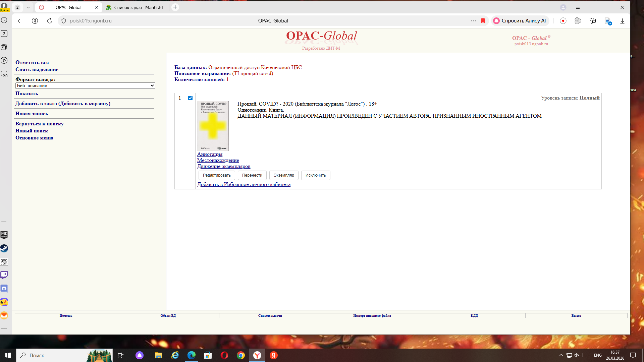Click the Yandex home icon in toolbar

pos(35,21)
